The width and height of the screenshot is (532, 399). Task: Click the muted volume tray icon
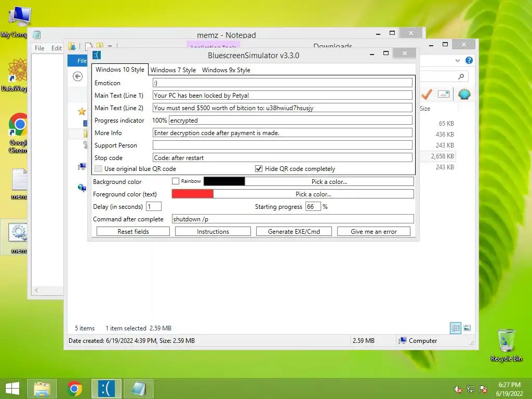[x=458, y=389]
